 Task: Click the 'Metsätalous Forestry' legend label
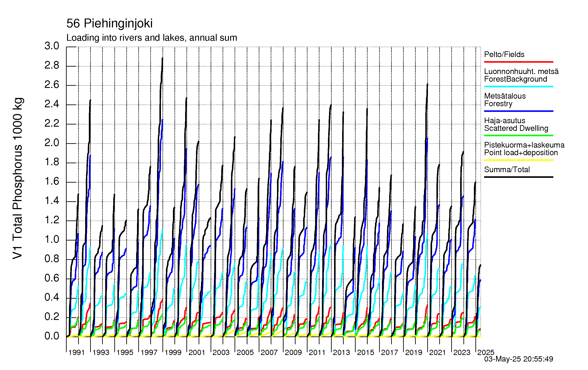coord(505,100)
